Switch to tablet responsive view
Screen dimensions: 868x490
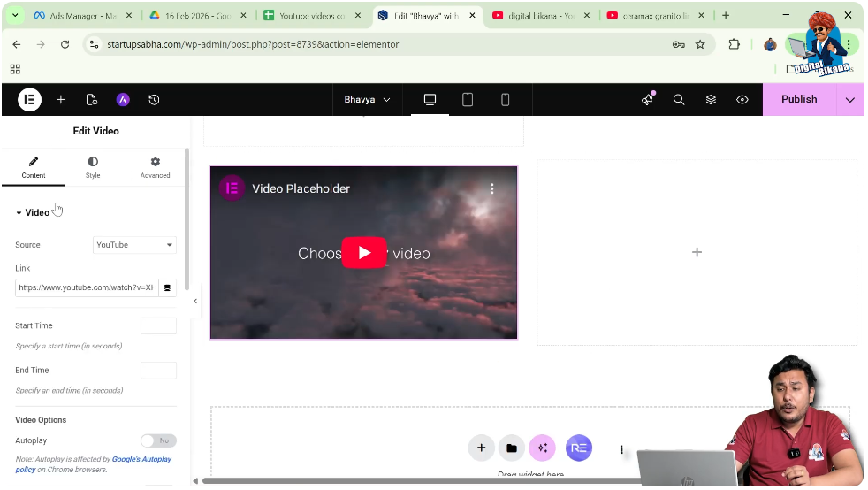point(468,100)
